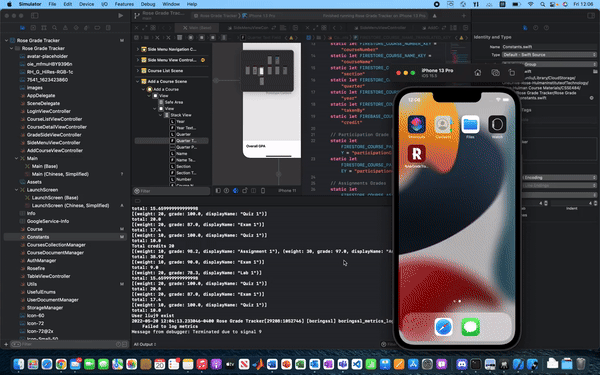Select Year label in document outline
The image size is (600, 375).
coord(180,121)
